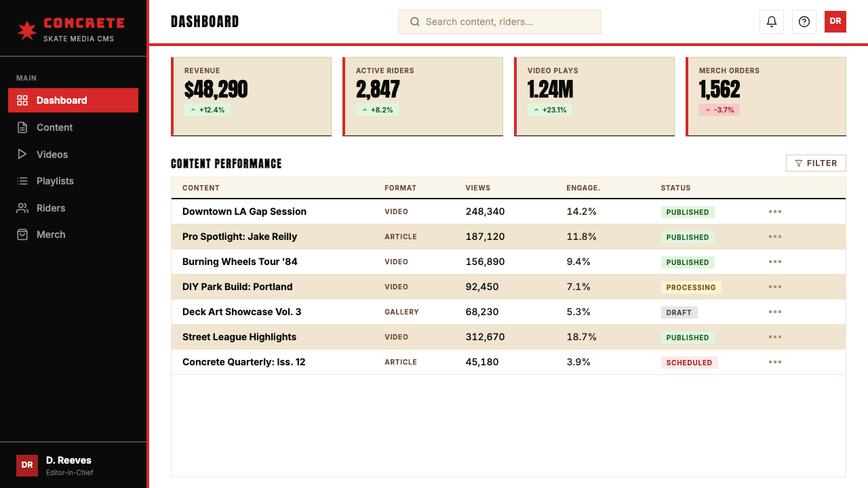The height and width of the screenshot is (488, 868).
Task: Go to the Dashboard menu item
Action: [73, 100]
